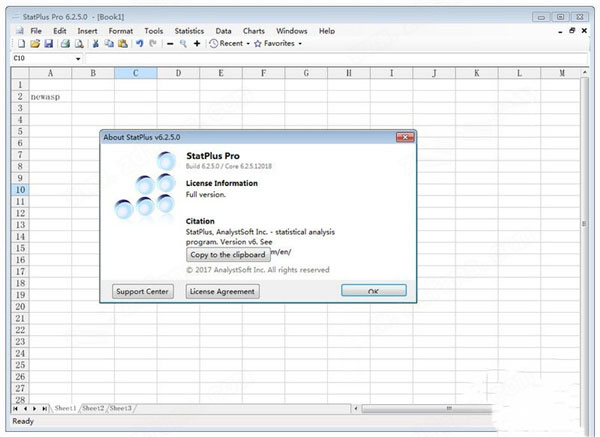Image resolution: width=600 pixels, height=437 pixels.
Task: Go to next sheet navigation arrow
Action: 34,409
